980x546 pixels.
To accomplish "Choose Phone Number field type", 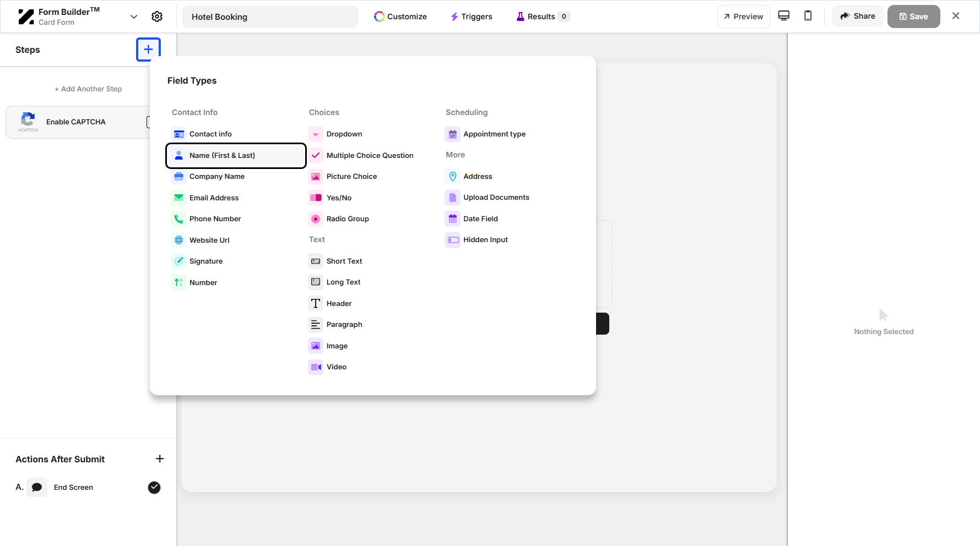I will coord(236,219).
